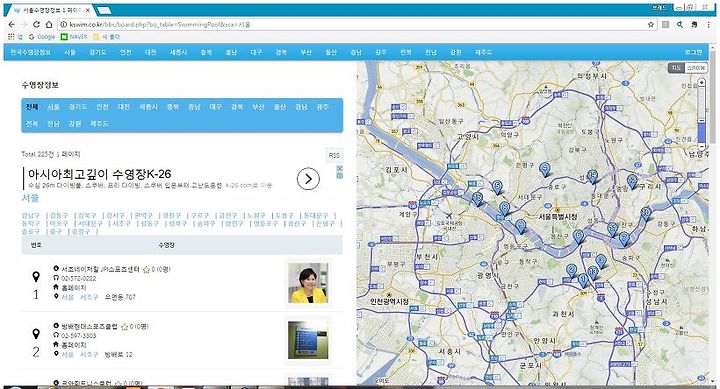Click map marker number 8 by the river
Viewport: 720px width, 389px height.
click(x=505, y=209)
